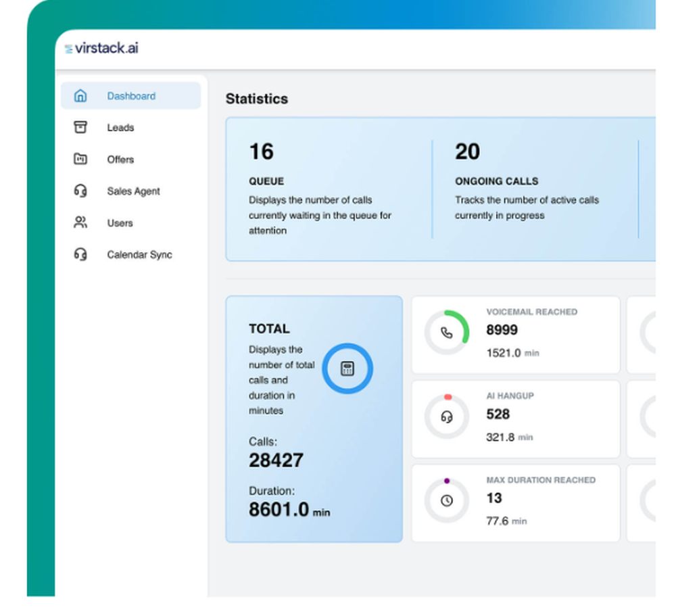
Task: Click the calculator icon in the Total card
Action: (x=347, y=368)
